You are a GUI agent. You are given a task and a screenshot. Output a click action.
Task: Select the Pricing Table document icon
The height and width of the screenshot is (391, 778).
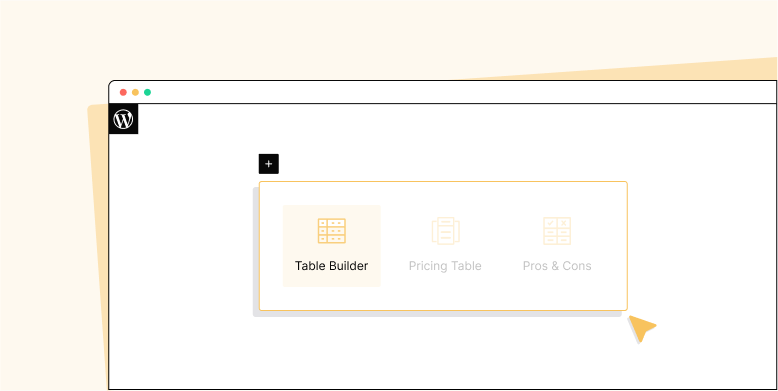pyautogui.click(x=446, y=231)
